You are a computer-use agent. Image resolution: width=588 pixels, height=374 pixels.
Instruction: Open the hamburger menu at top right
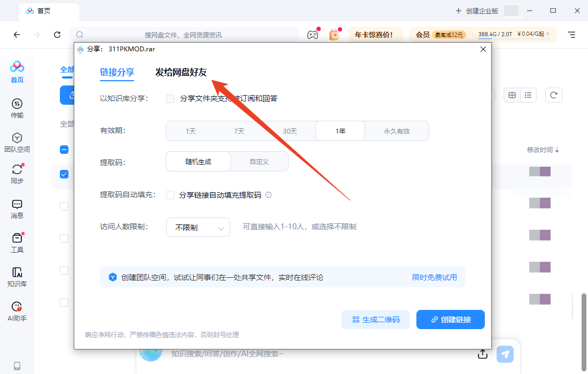pos(571,34)
